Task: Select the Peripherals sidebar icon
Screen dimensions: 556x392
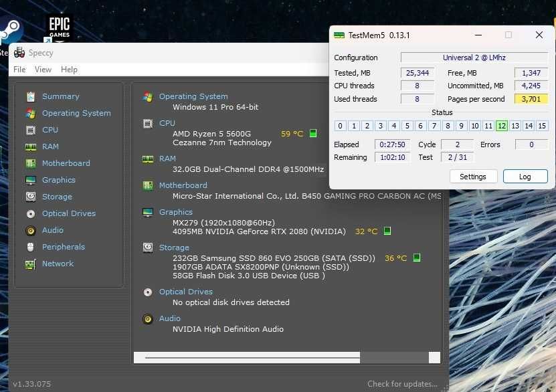Action: pos(31,247)
